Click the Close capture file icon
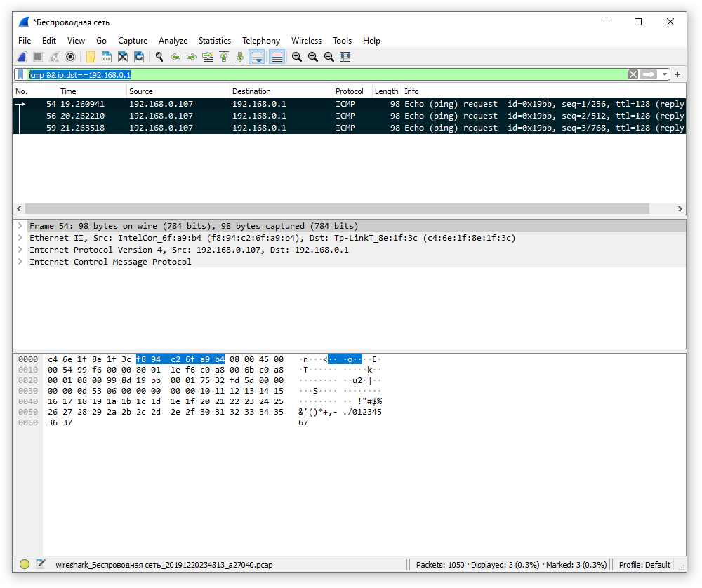 pyautogui.click(x=123, y=57)
